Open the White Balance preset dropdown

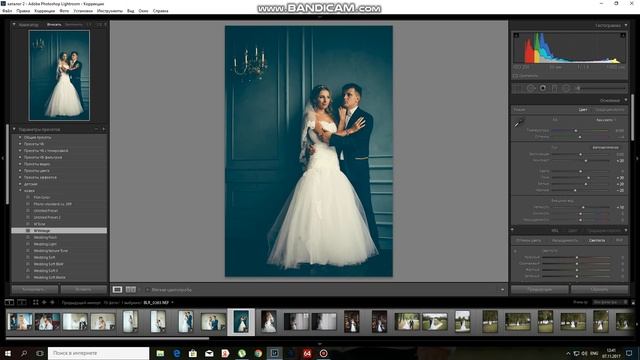pyautogui.click(x=606, y=120)
